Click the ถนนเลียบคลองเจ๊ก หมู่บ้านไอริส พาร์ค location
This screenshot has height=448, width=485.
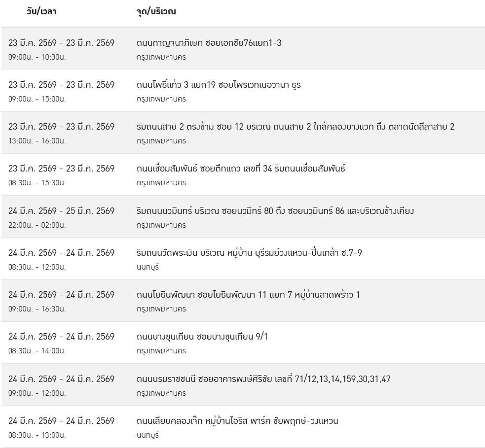coord(237,421)
